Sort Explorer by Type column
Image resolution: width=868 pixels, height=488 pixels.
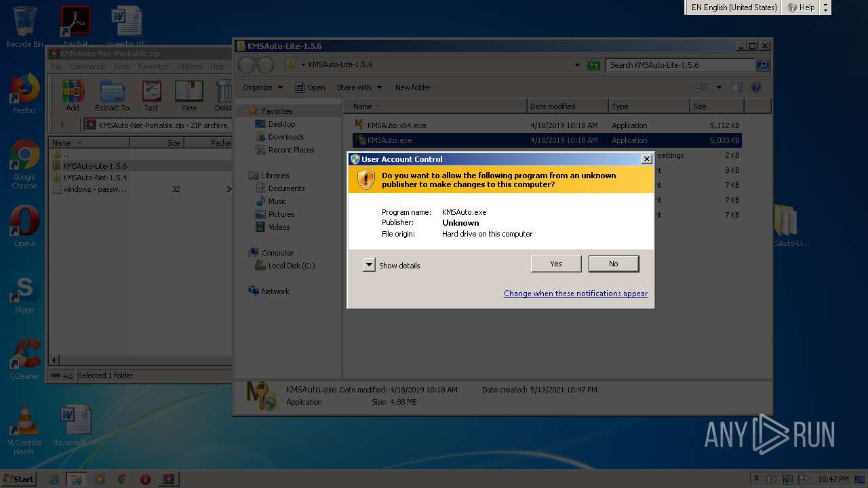coord(649,106)
